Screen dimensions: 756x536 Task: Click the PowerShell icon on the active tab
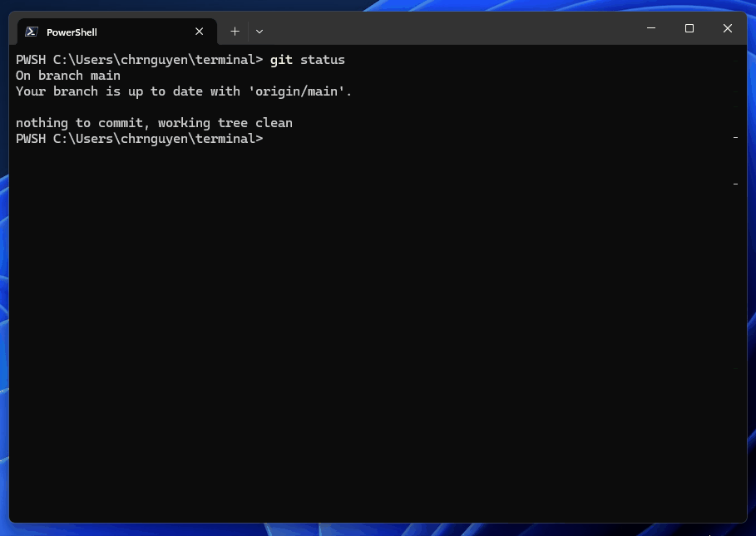point(32,32)
